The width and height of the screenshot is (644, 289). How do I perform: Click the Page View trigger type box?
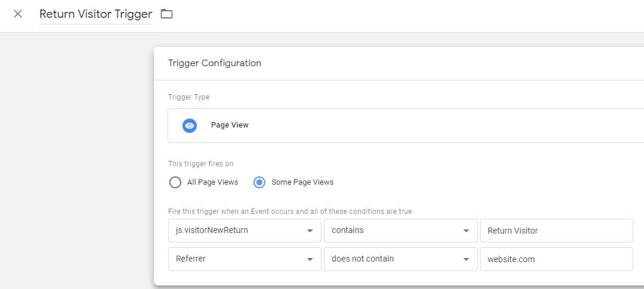click(406, 126)
